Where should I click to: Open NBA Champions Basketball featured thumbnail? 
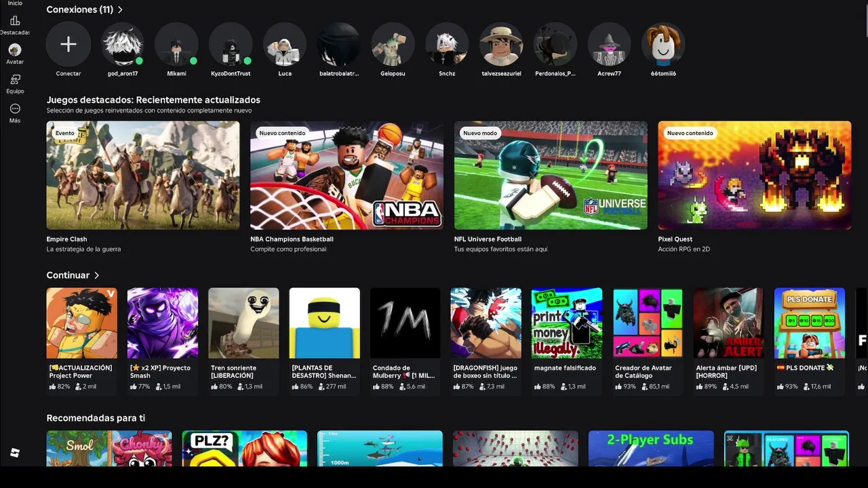point(347,176)
